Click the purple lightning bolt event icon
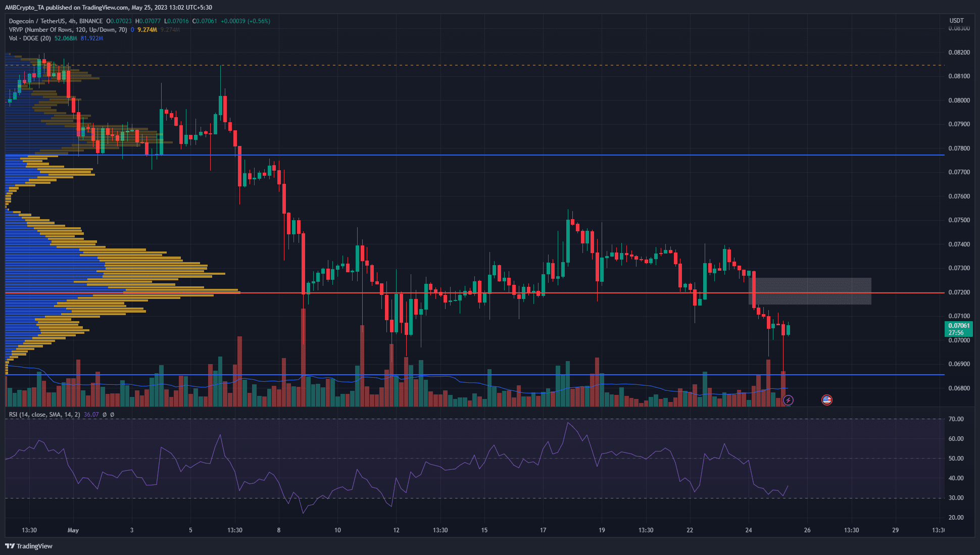Image resolution: width=980 pixels, height=555 pixels. pos(788,400)
